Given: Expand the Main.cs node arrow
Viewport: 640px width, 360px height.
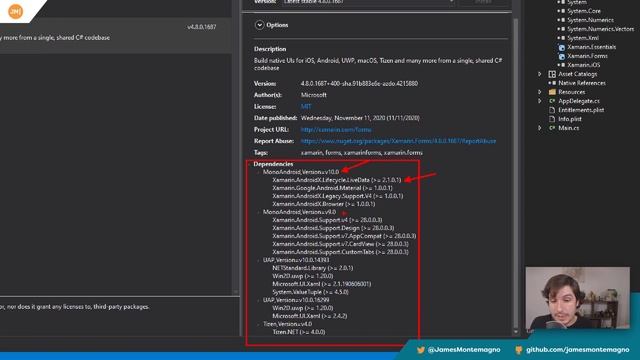Looking at the screenshot, I should pos(540,128).
